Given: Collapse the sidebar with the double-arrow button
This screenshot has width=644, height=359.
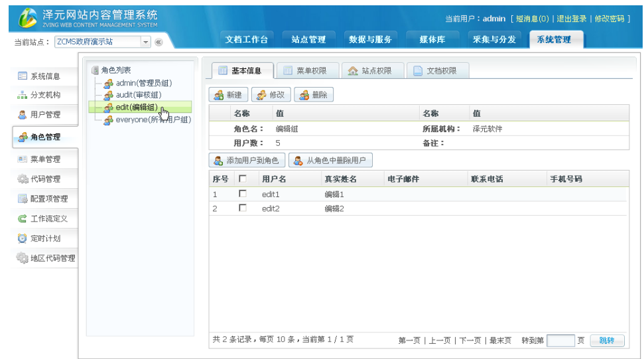Looking at the screenshot, I should click(159, 42).
